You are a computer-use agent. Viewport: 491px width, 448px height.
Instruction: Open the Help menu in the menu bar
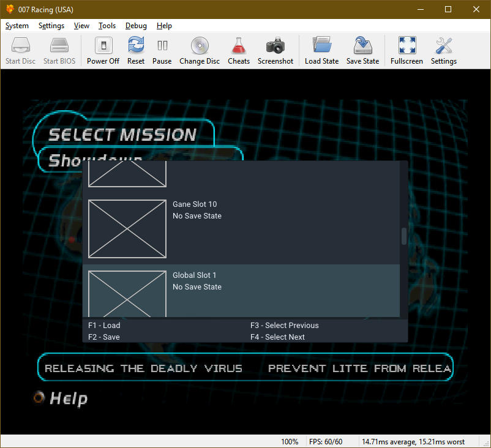tap(164, 26)
